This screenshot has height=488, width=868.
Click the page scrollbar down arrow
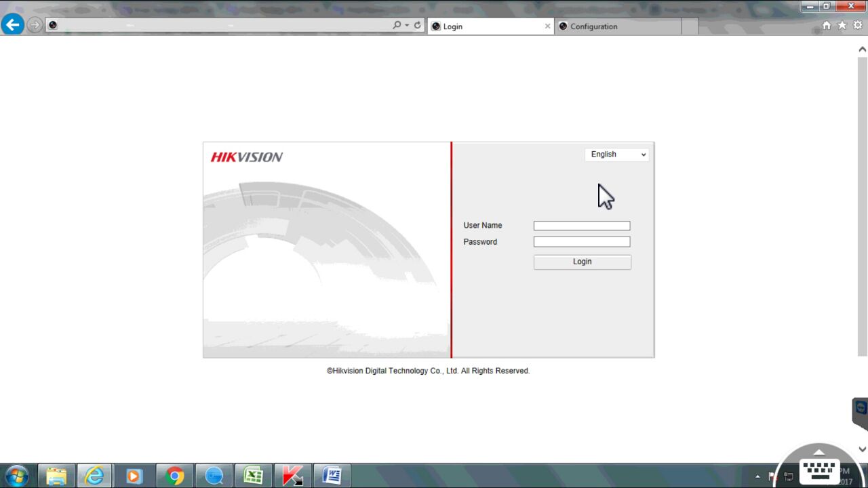click(863, 449)
